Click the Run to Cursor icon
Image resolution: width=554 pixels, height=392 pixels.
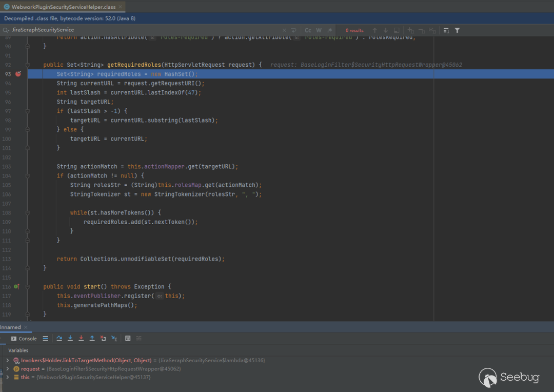pos(114,339)
